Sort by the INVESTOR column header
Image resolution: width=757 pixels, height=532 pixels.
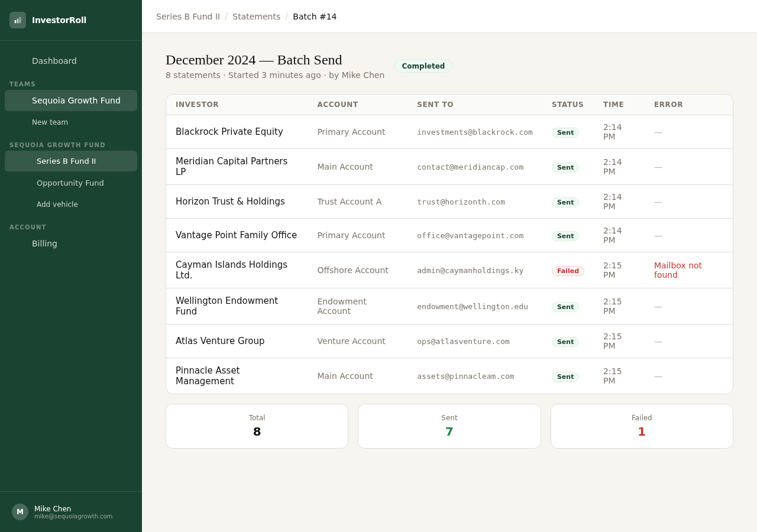point(197,105)
